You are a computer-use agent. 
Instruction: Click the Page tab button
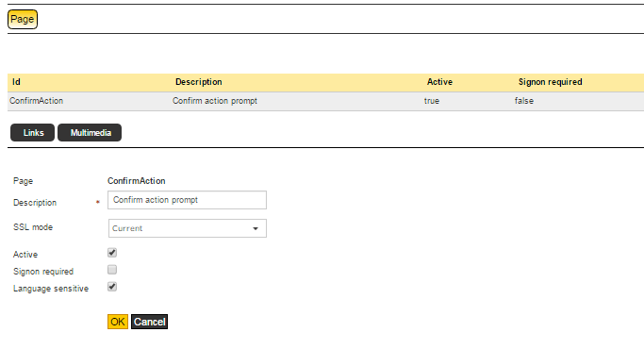23,19
